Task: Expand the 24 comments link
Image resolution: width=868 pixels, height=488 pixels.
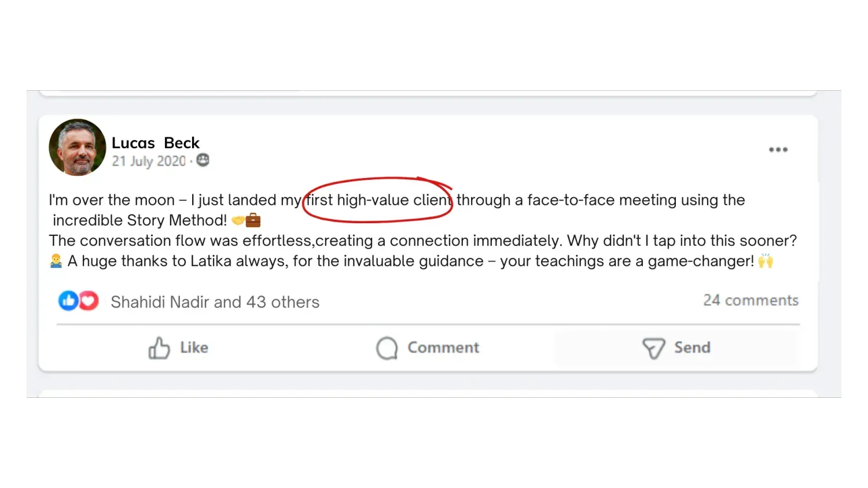Action: pos(751,300)
